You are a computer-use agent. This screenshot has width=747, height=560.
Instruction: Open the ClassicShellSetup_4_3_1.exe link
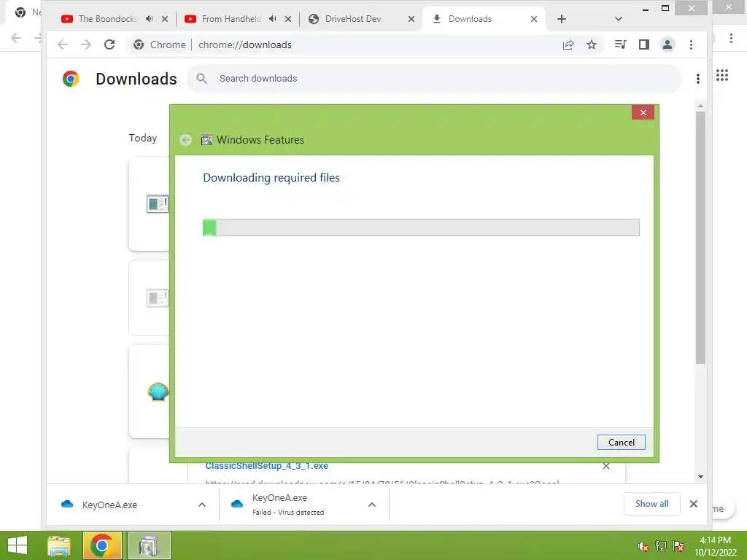266,466
